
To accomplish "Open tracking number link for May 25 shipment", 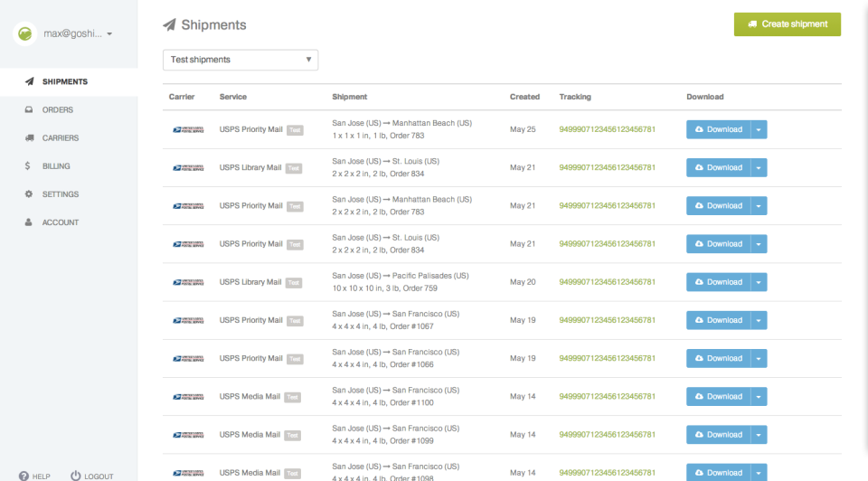I will tap(607, 129).
